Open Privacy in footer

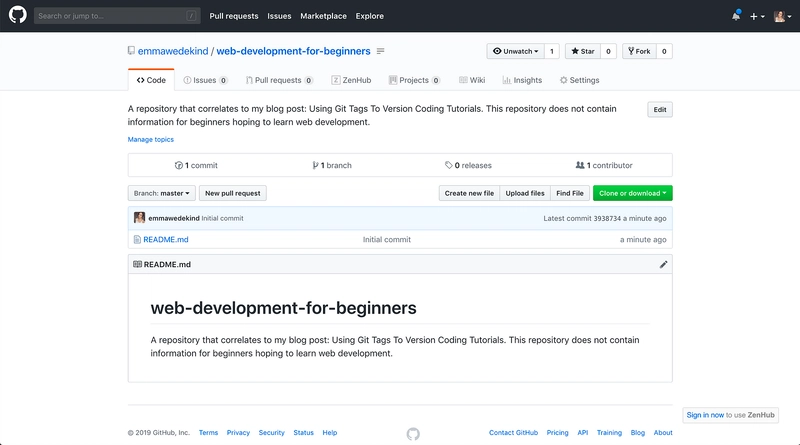(238, 433)
